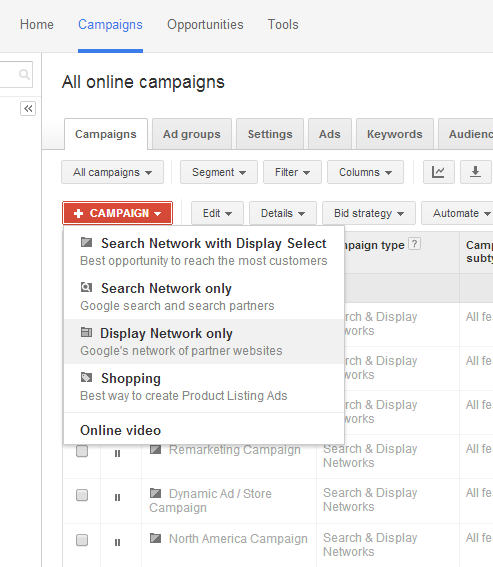Open the Remarketing Campaign link
This screenshot has height=567, width=493.
(x=235, y=449)
